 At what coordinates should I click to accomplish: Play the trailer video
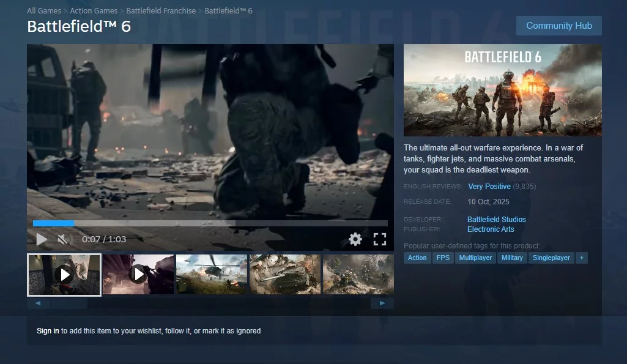(42, 239)
